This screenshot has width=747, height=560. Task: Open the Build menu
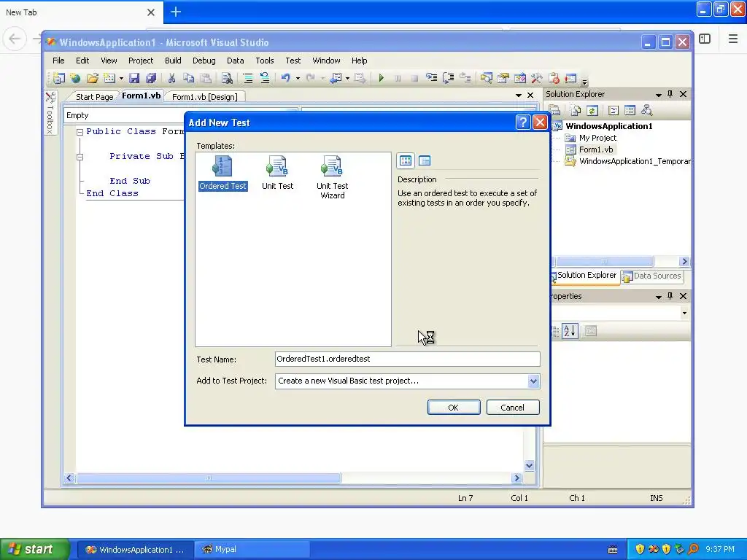[173, 61]
